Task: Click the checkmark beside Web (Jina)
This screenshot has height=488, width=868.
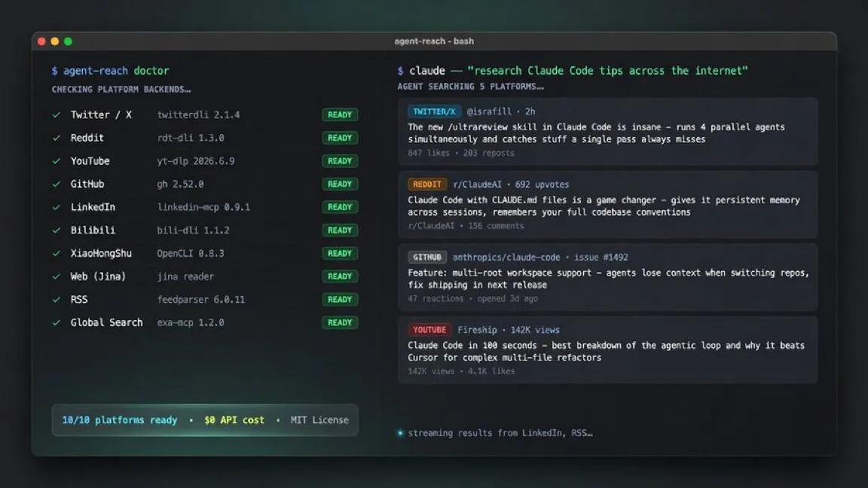Action: [x=56, y=276]
